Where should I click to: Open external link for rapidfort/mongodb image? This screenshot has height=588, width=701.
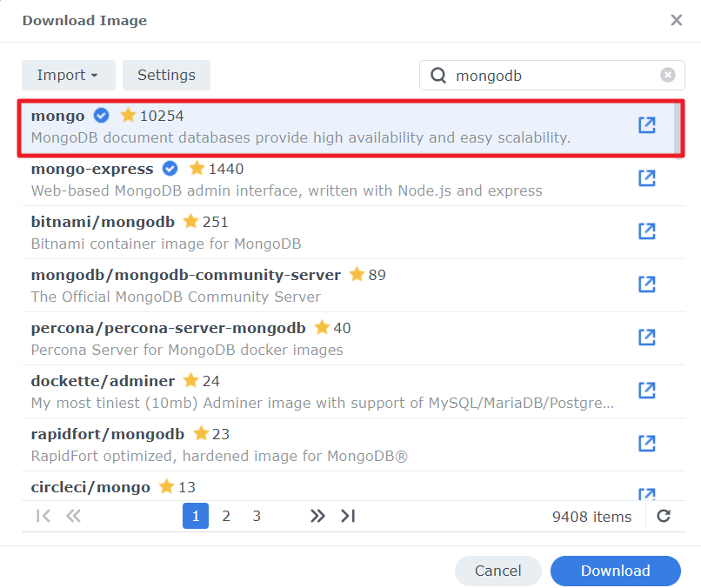coord(646,443)
